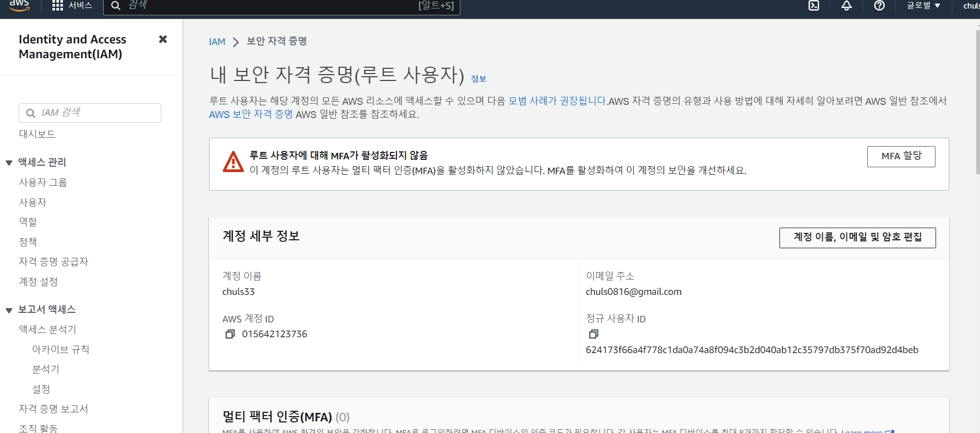The width and height of the screenshot is (980, 433).
Task: Click the 정보 info link
Action: click(x=478, y=78)
